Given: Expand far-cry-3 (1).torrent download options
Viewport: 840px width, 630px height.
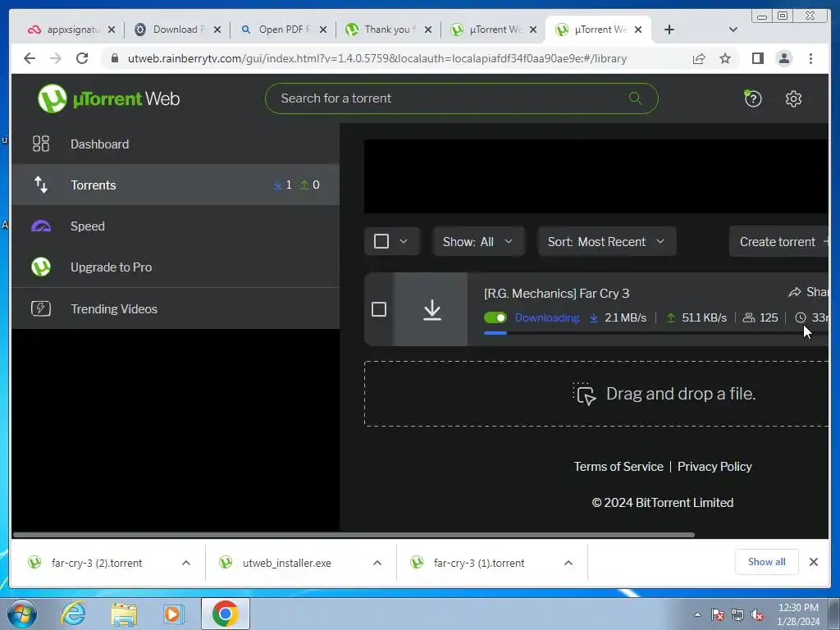Looking at the screenshot, I should (x=568, y=563).
